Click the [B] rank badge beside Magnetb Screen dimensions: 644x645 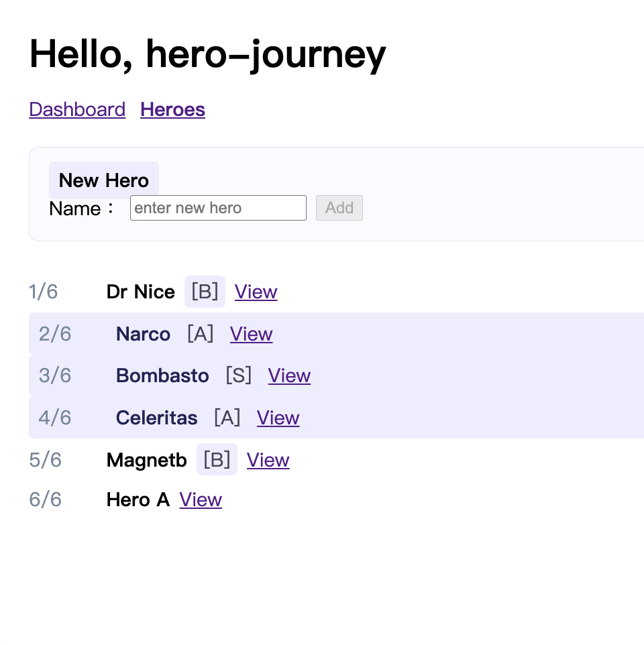point(217,460)
